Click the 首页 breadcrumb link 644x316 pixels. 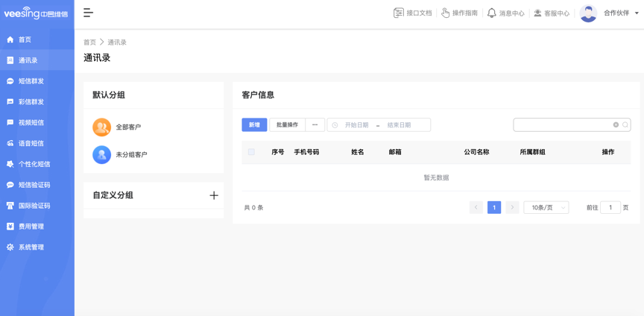point(89,42)
